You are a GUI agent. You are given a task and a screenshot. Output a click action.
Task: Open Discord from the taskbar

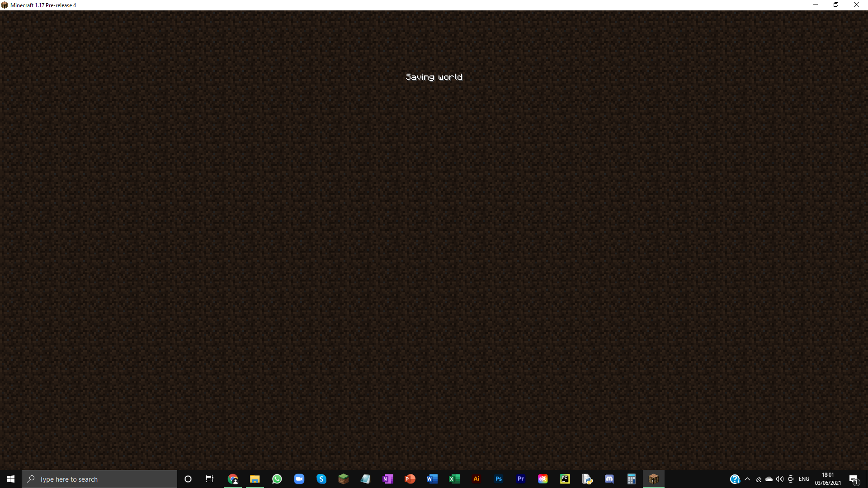tap(609, 479)
